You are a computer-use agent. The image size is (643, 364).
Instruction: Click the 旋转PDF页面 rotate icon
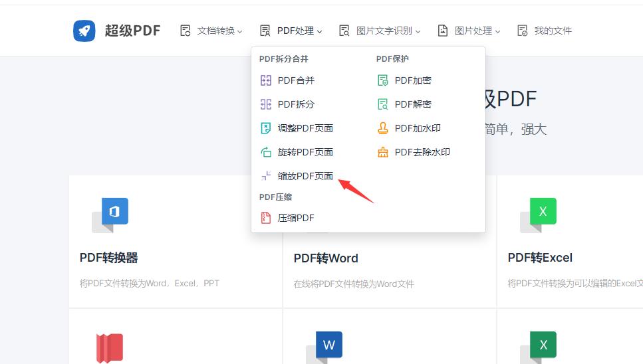266,152
